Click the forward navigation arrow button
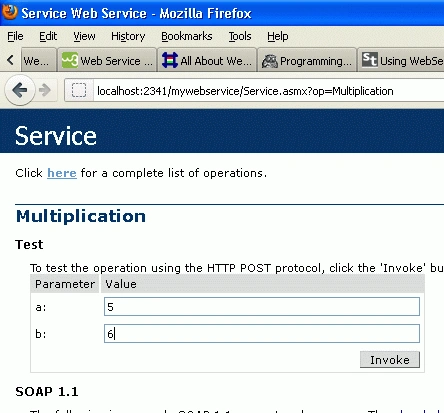Screen dimensions: 444x413 pyautogui.click(x=45, y=90)
